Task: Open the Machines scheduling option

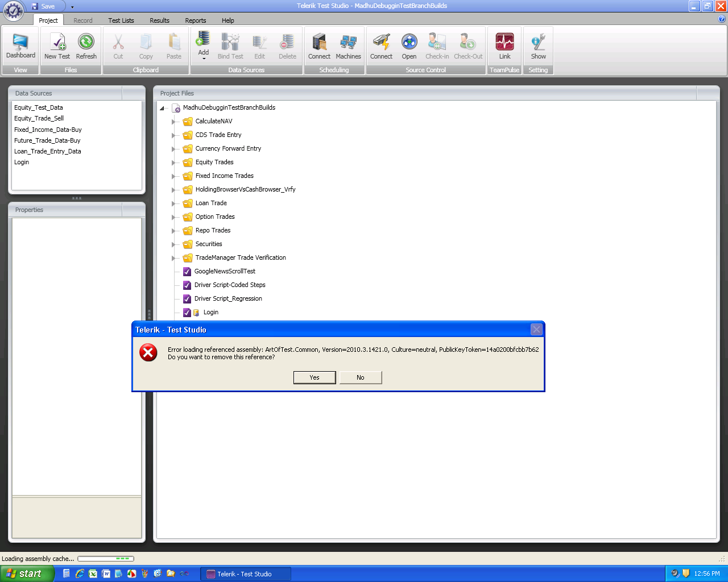Action: click(x=348, y=47)
